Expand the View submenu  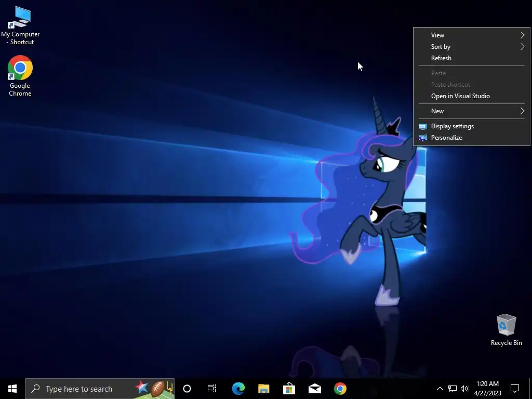[x=472, y=35]
